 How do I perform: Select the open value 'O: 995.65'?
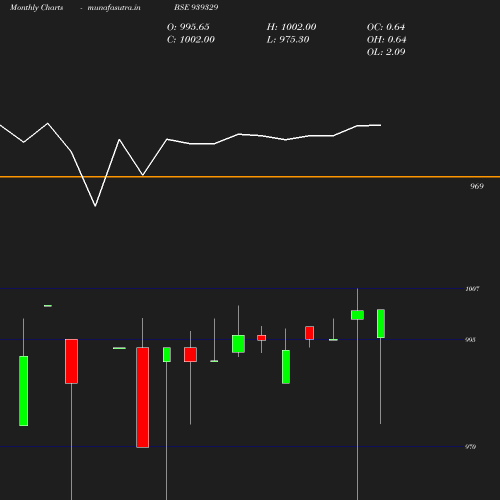pos(188,27)
